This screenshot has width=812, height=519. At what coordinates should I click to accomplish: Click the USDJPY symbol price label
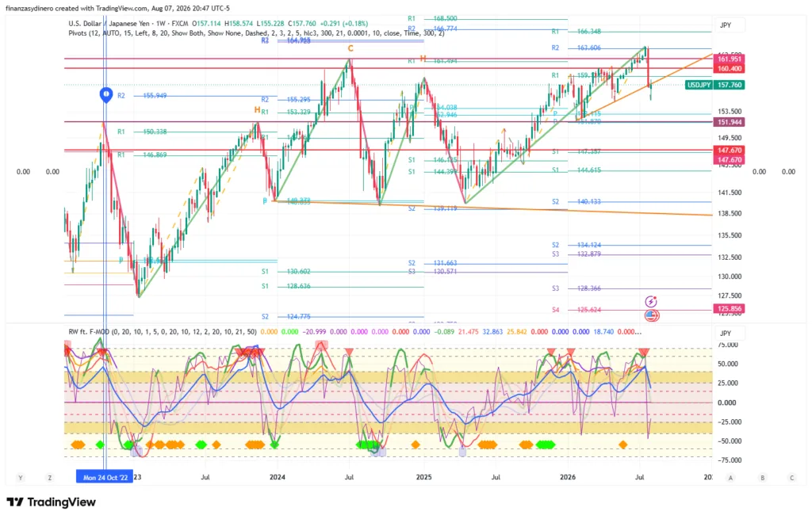click(x=699, y=85)
